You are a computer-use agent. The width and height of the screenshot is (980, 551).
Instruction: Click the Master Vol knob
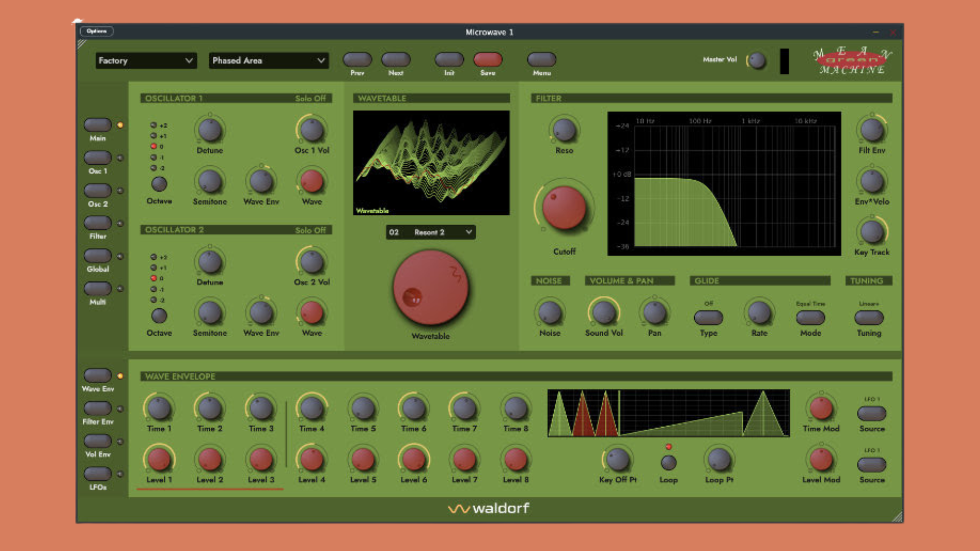tap(757, 61)
